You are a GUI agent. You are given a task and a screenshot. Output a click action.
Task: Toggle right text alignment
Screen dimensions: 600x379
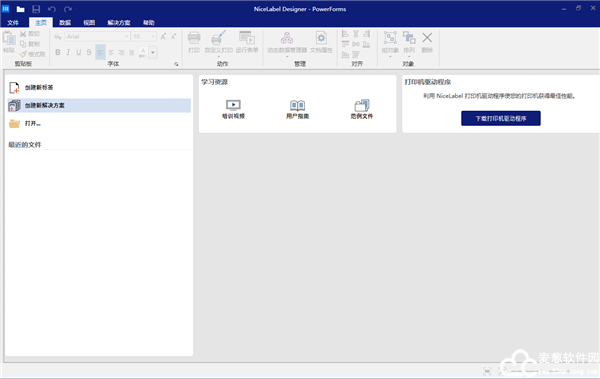click(121, 52)
